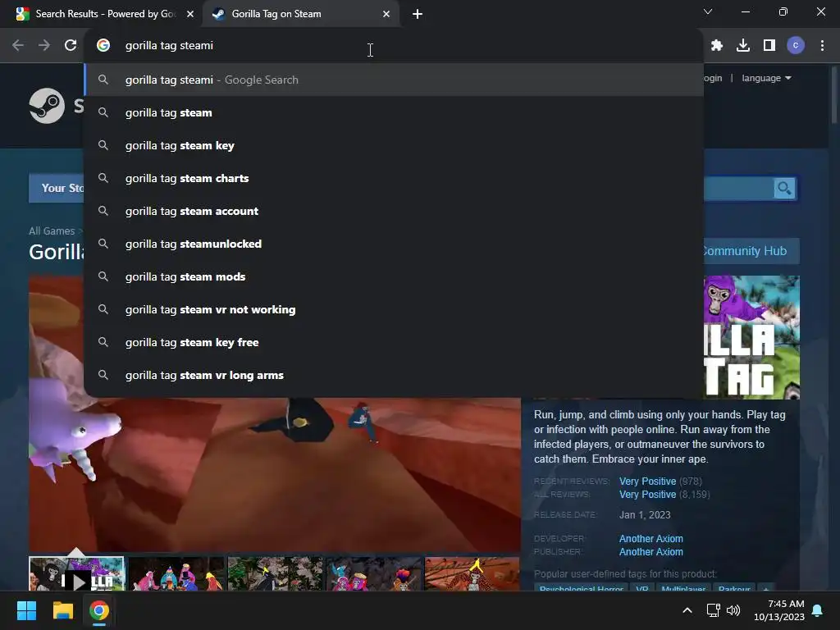Select the third screenshot thumbnail of forest
Viewport: 840px width, 630px height.
275,574
